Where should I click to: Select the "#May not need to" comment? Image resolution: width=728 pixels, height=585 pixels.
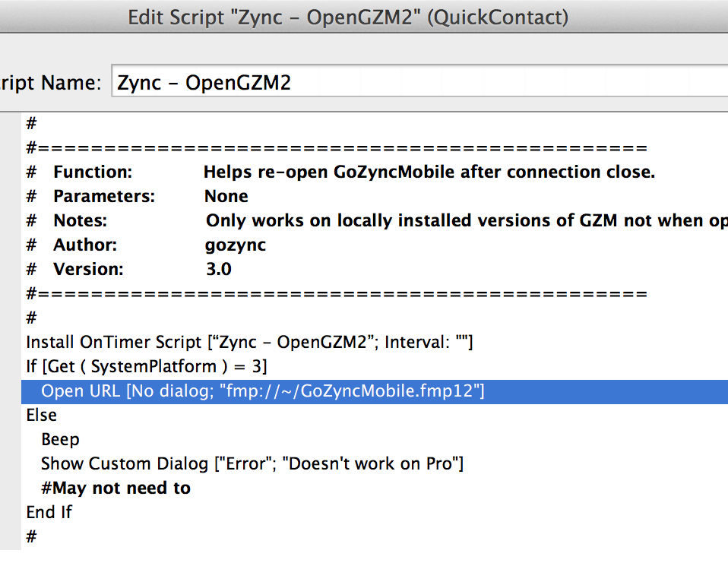click(375, 488)
